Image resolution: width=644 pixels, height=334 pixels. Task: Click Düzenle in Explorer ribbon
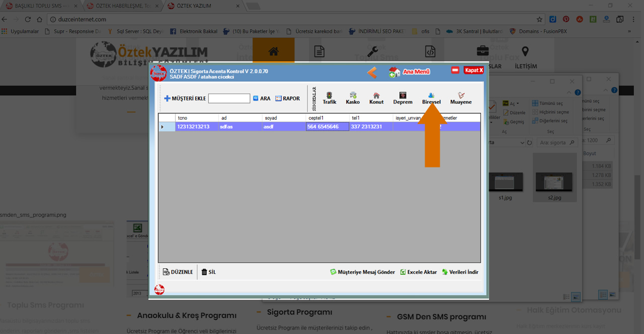coord(514,113)
